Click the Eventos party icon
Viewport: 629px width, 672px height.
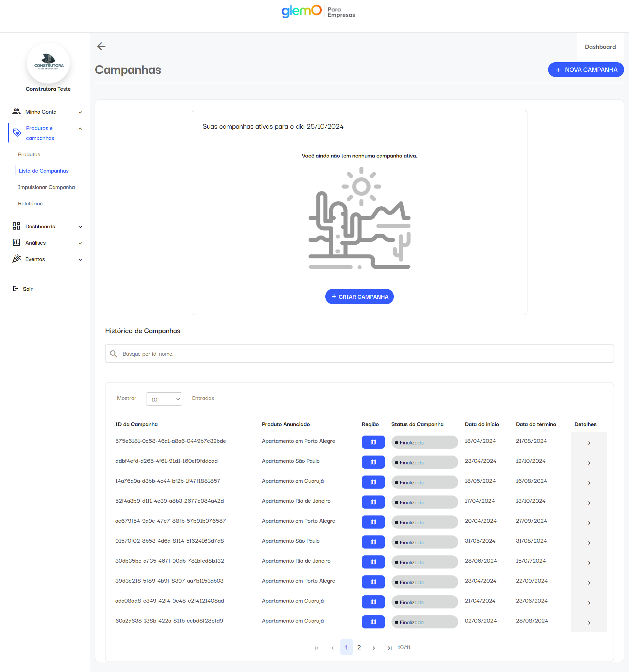pyautogui.click(x=17, y=259)
